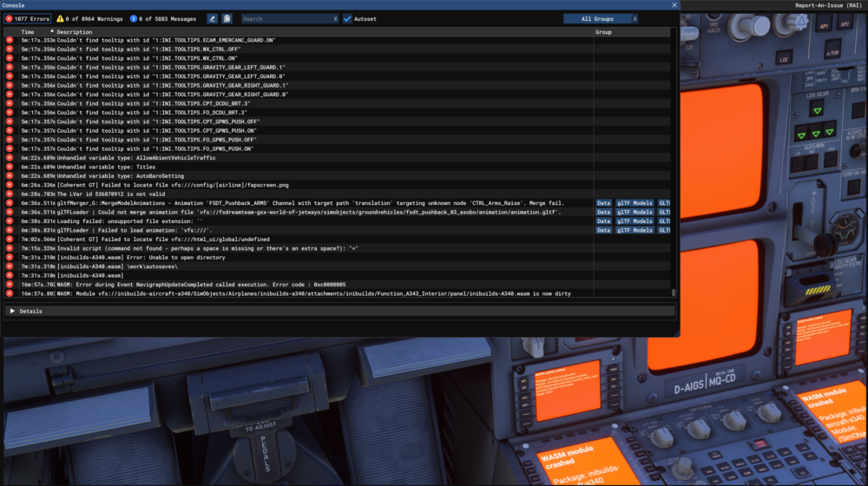
Task: Toggle the Warnings filter button
Action: coord(89,18)
